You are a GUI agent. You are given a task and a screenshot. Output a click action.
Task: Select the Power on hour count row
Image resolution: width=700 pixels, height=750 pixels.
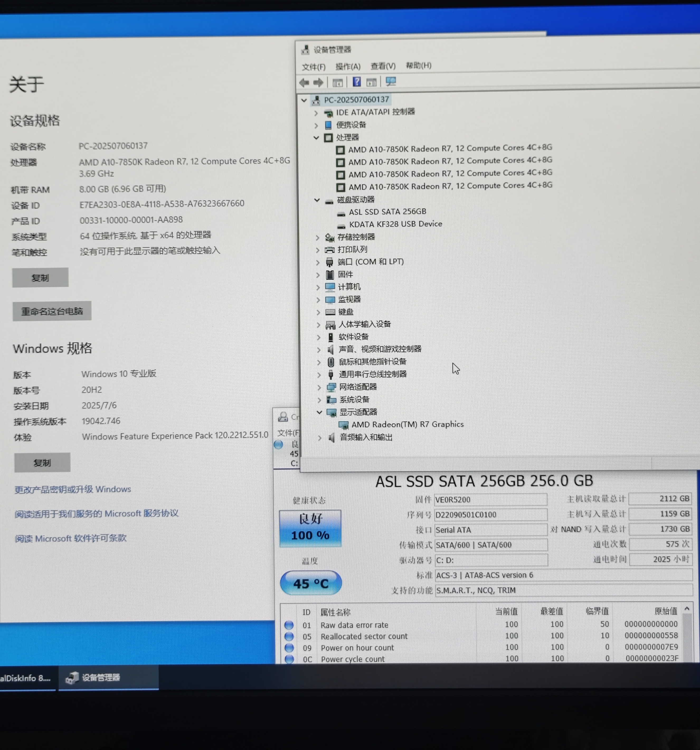(x=481, y=647)
